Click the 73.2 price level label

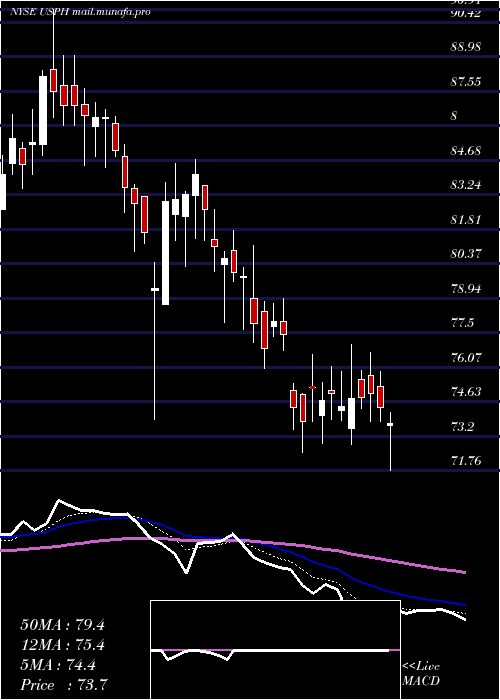pos(462,426)
